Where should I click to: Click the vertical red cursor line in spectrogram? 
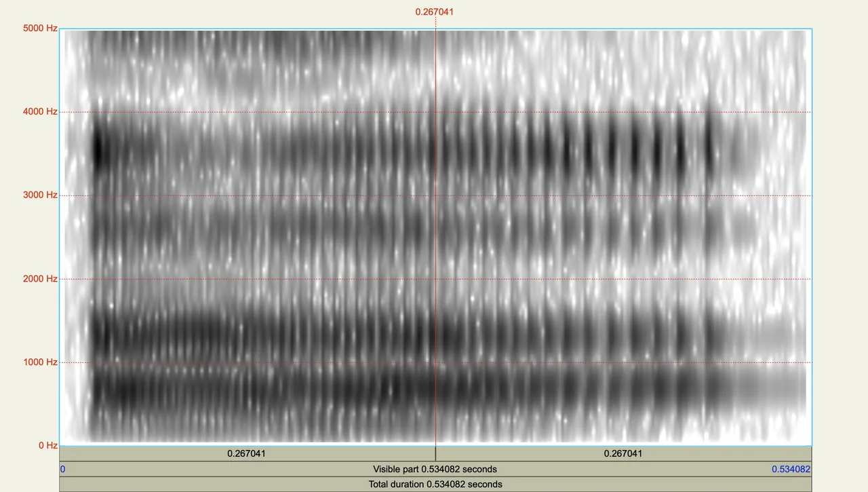[x=435, y=238]
